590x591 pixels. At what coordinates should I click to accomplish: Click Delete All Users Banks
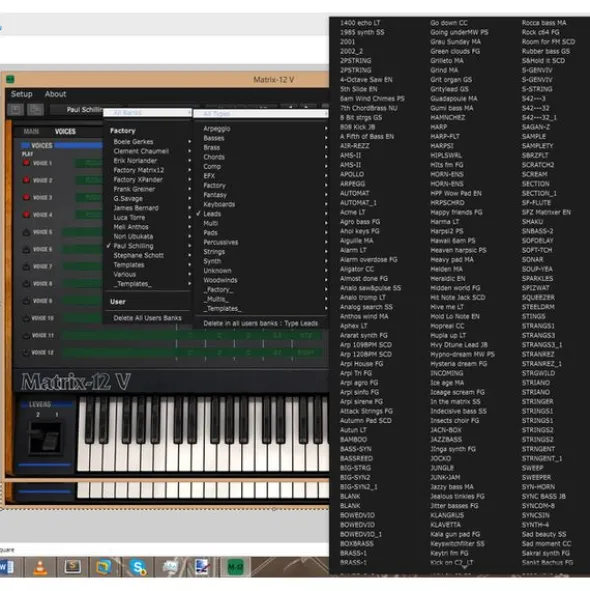(x=147, y=318)
